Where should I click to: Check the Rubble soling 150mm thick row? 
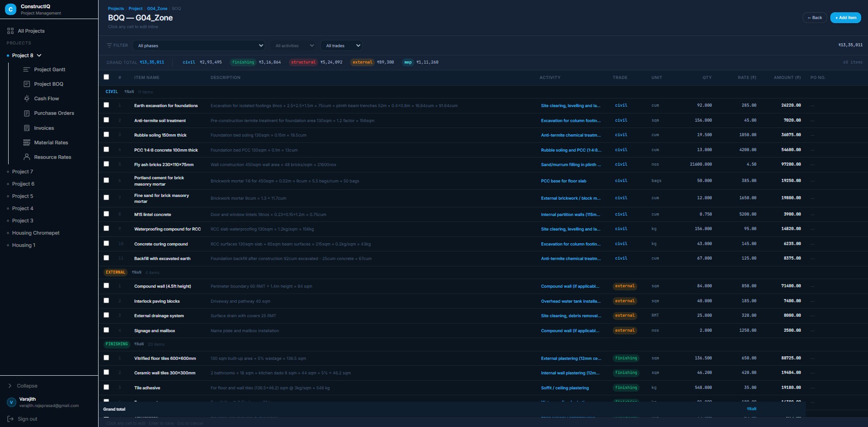pos(106,134)
